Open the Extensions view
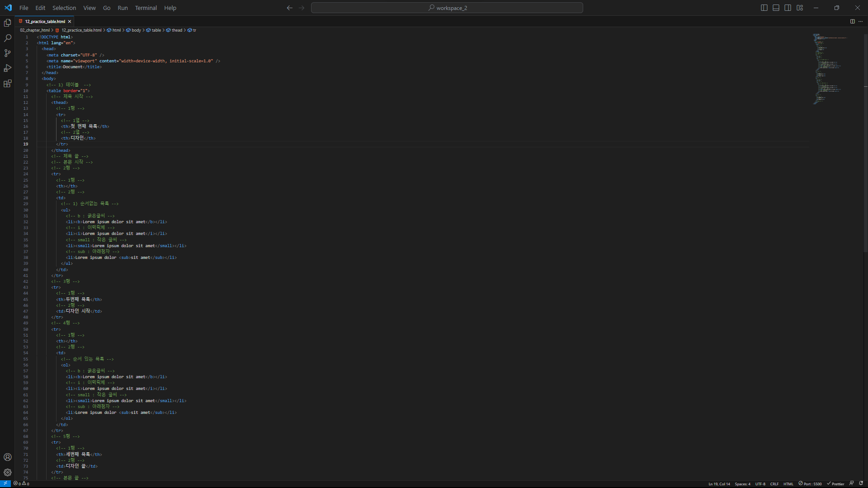868x488 pixels. pyautogui.click(x=8, y=84)
